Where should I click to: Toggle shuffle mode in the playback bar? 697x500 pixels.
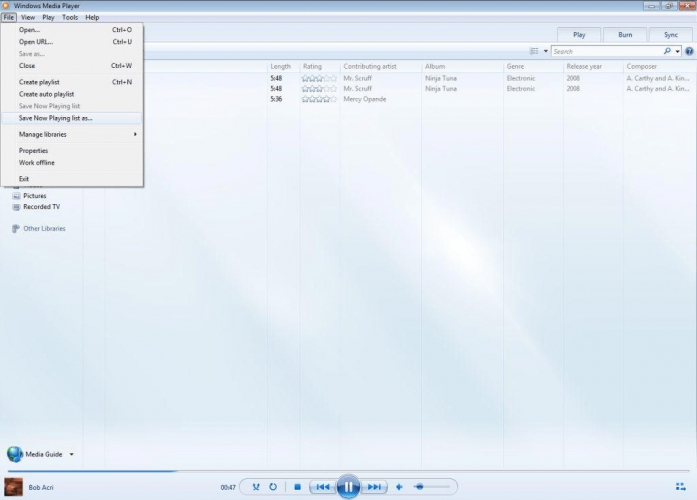click(256, 487)
